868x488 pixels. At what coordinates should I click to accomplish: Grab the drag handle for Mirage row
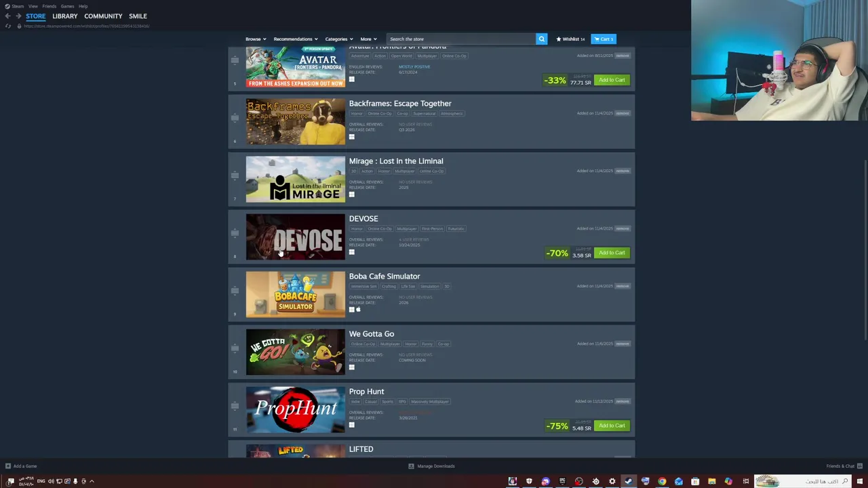[x=235, y=176]
